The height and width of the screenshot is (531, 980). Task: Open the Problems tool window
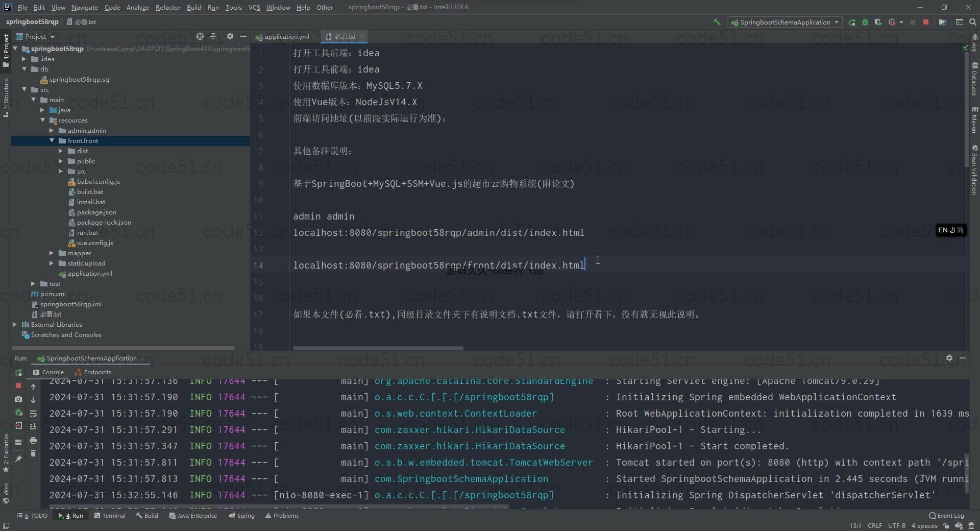[282, 516]
